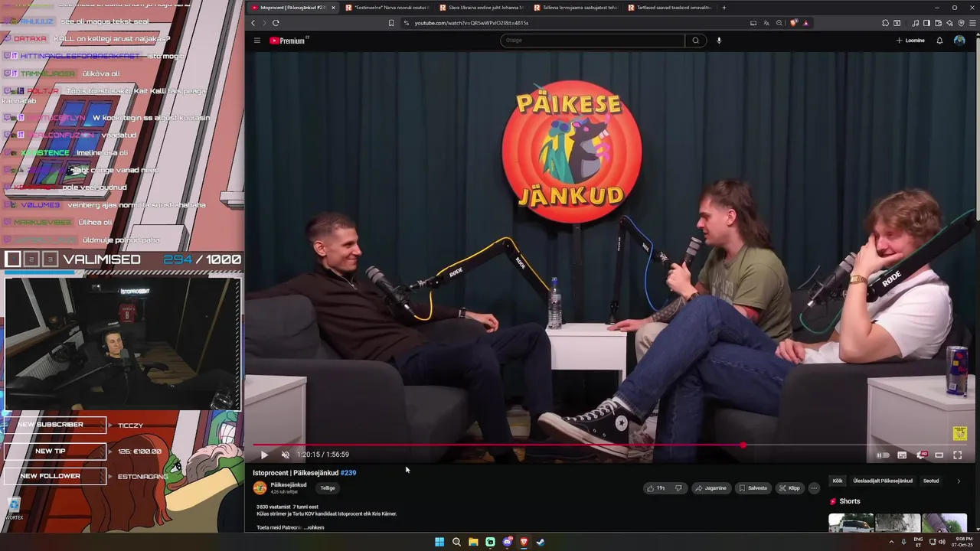This screenshot has height=551, width=980.
Task: Open more actions three-dot menu
Action: pos(814,488)
